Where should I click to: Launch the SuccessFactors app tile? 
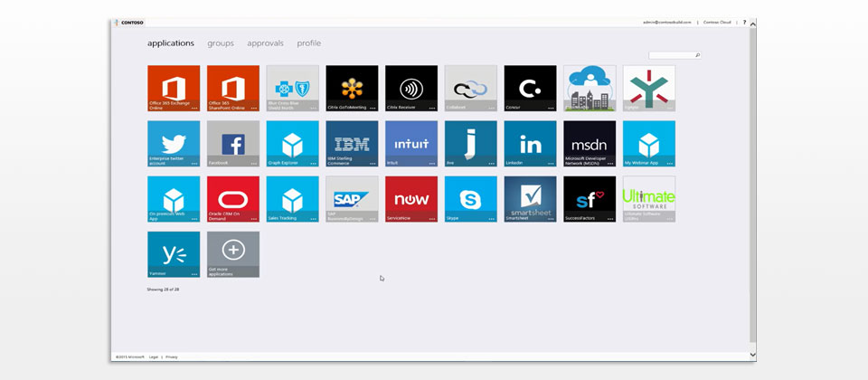pyautogui.click(x=590, y=199)
